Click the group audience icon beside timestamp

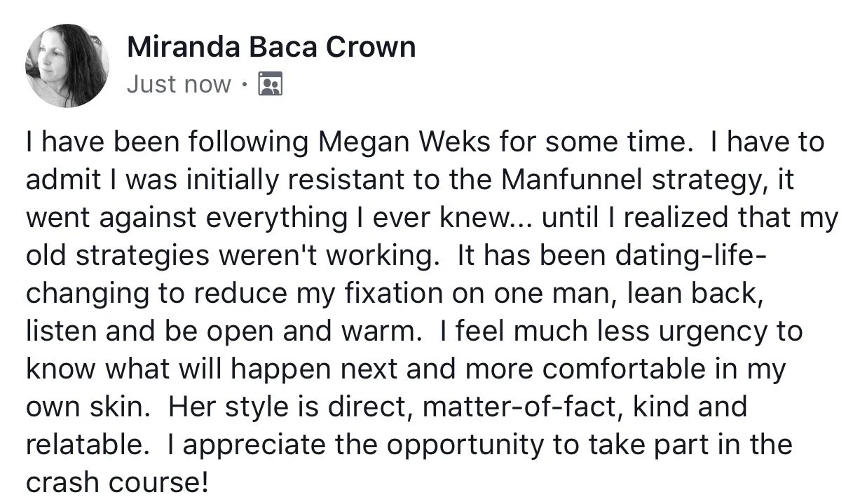(x=271, y=84)
